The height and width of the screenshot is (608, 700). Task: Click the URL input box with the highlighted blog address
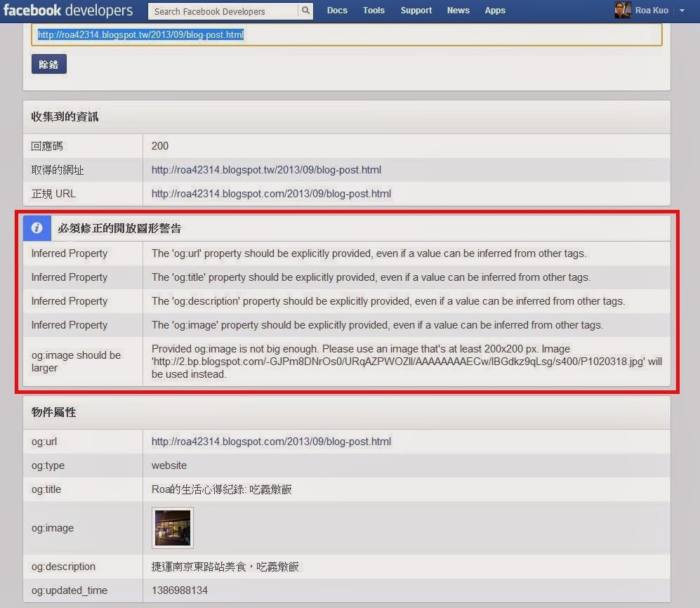tap(346, 35)
